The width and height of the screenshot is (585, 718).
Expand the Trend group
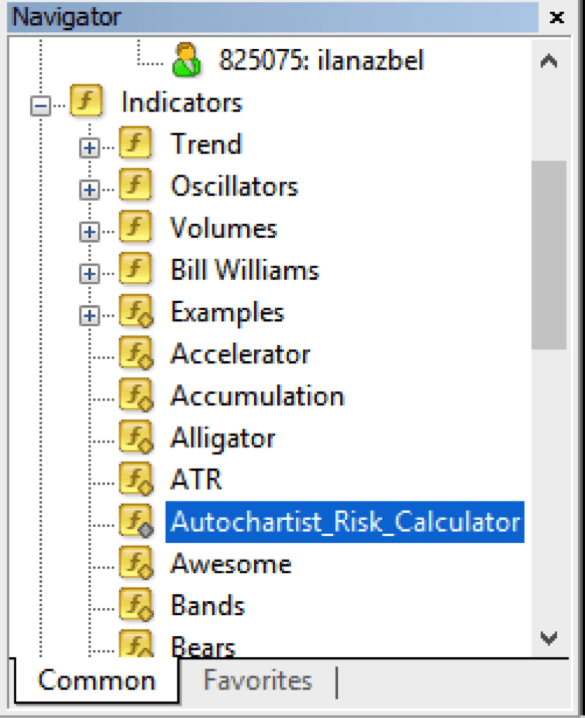(x=89, y=148)
